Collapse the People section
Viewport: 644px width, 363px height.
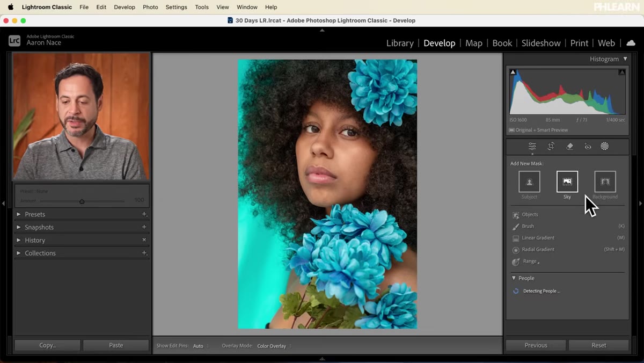pyautogui.click(x=514, y=278)
